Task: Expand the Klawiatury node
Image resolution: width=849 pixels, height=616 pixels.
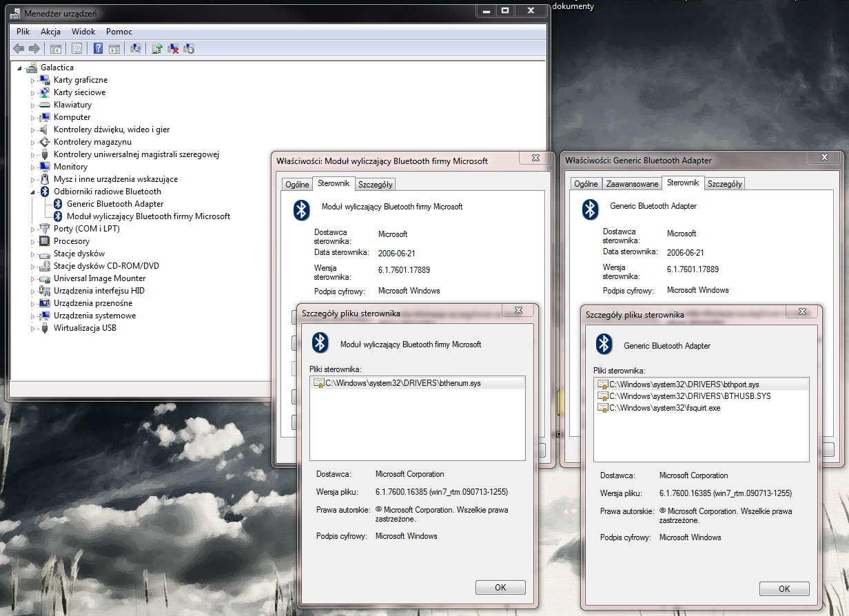Action: [x=32, y=105]
